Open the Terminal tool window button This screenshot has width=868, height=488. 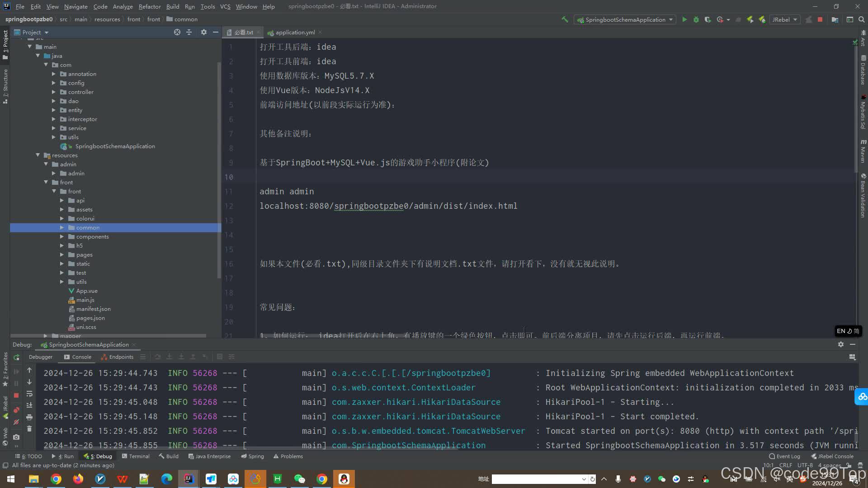pyautogui.click(x=136, y=456)
